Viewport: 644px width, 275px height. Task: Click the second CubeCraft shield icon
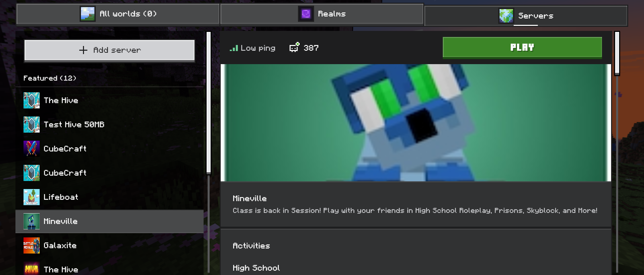[x=32, y=173]
